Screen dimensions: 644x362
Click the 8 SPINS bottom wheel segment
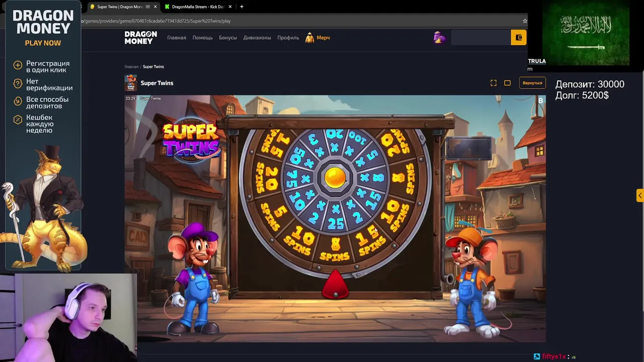pos(335,250)
